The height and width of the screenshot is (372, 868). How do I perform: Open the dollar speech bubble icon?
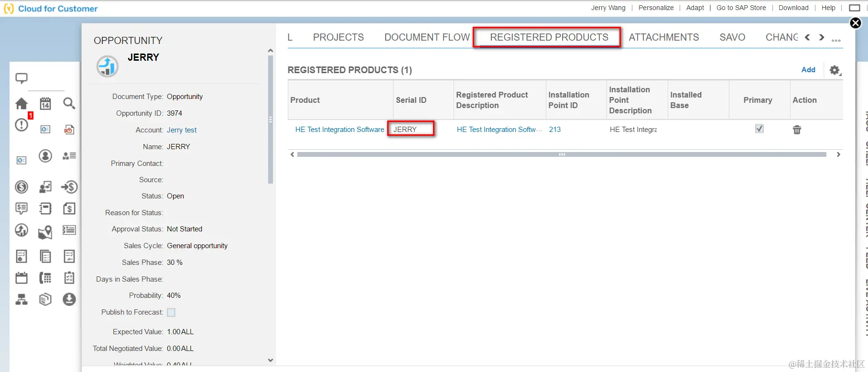point(22,208)
